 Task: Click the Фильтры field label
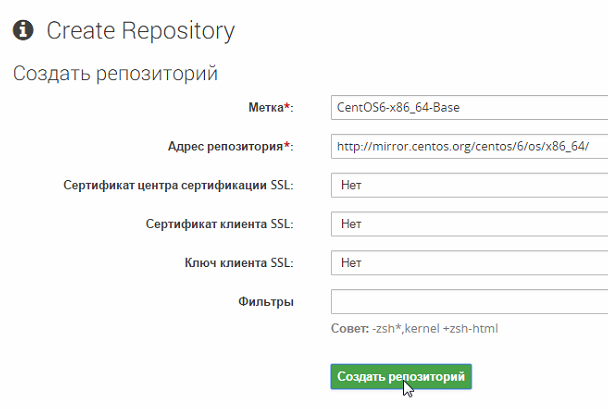point(265,302)
